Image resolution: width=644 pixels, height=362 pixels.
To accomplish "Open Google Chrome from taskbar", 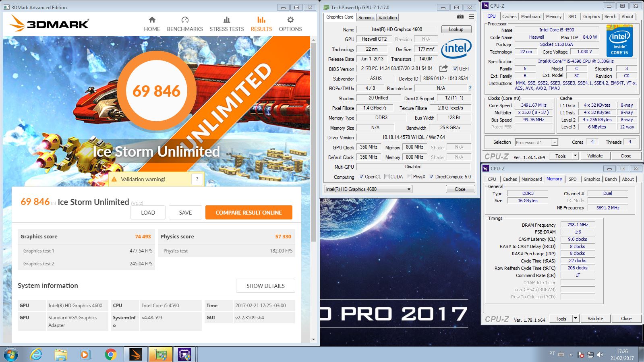I will pyautogui.click(x=110, y=354).
